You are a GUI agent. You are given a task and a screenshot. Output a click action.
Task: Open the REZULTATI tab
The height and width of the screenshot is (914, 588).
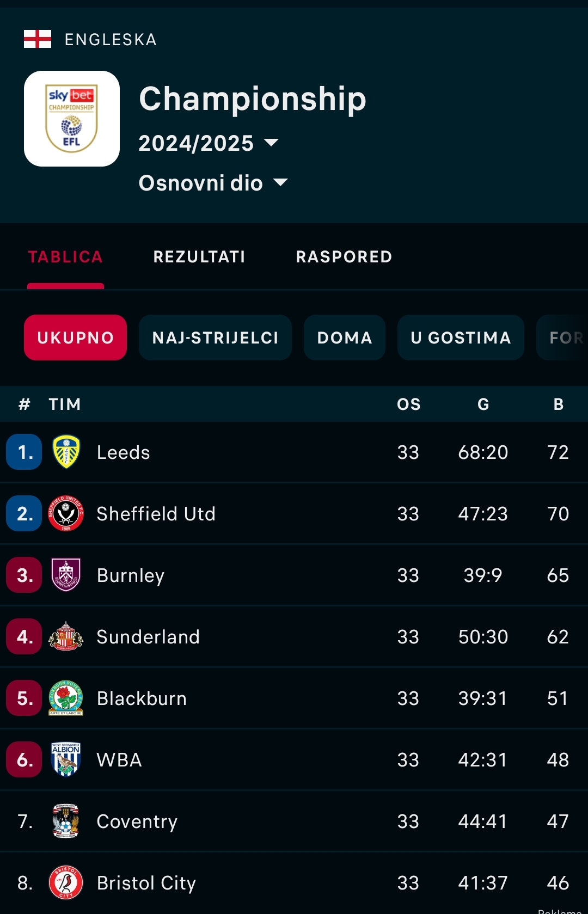pyautogui.click(x=199, y=257)
